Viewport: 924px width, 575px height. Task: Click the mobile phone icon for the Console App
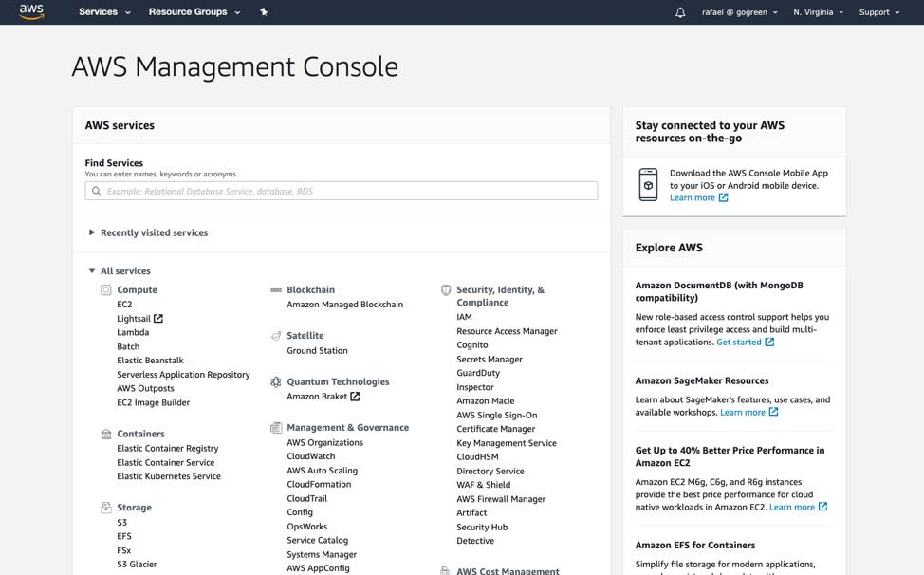pyautogui.click(x=648, y=184)
